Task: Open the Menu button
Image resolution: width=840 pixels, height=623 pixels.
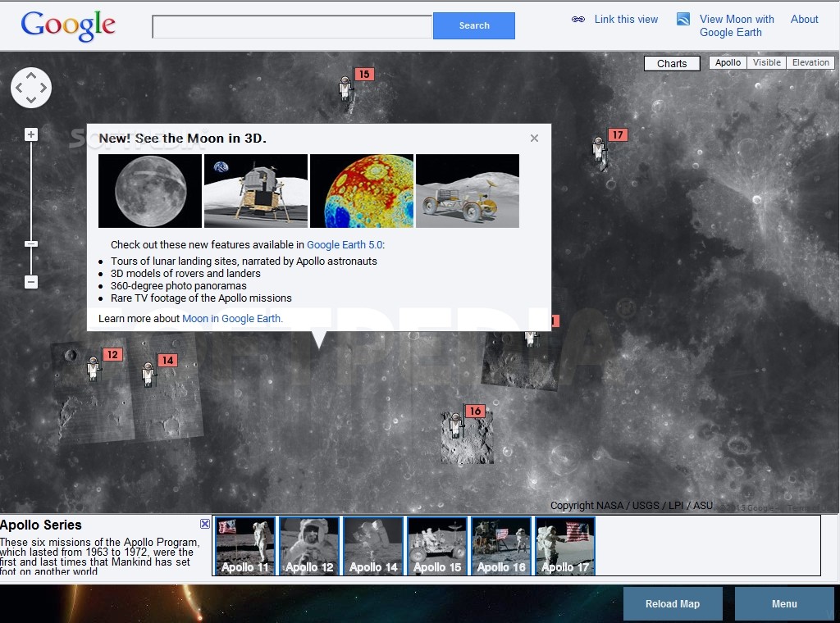Action: tap(784, 603)
